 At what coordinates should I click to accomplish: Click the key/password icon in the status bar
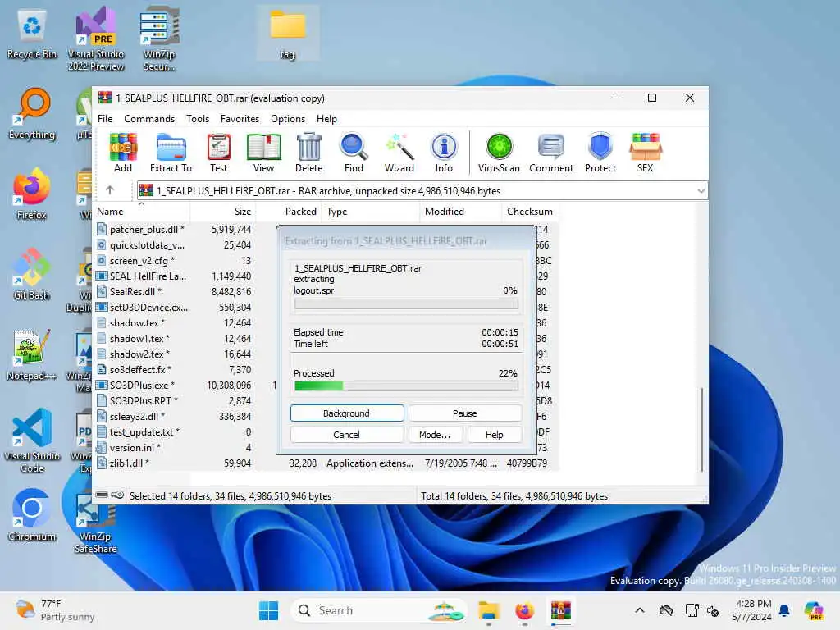pos(118,495)
